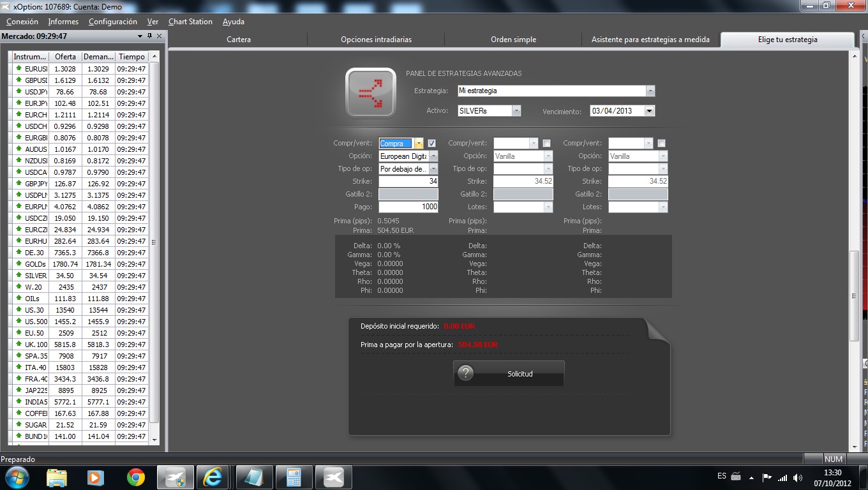Screen dimensions: 868x490
Task: Click the green arrow icon beside OILs
Action: pos(19,298)
